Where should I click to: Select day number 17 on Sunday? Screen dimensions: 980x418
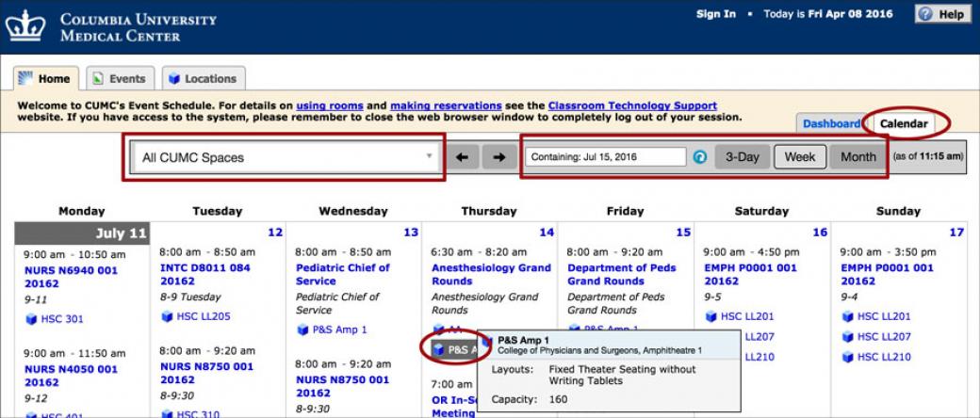(956, 233)
